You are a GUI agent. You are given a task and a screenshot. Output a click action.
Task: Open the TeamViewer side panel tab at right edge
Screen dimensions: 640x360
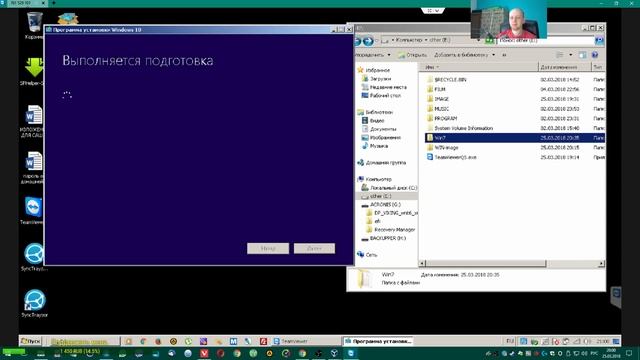click(616, 297)
